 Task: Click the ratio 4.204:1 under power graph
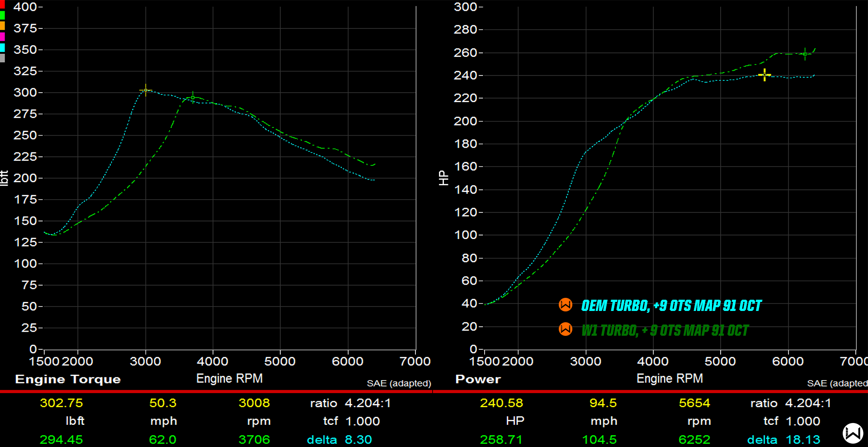791,403
